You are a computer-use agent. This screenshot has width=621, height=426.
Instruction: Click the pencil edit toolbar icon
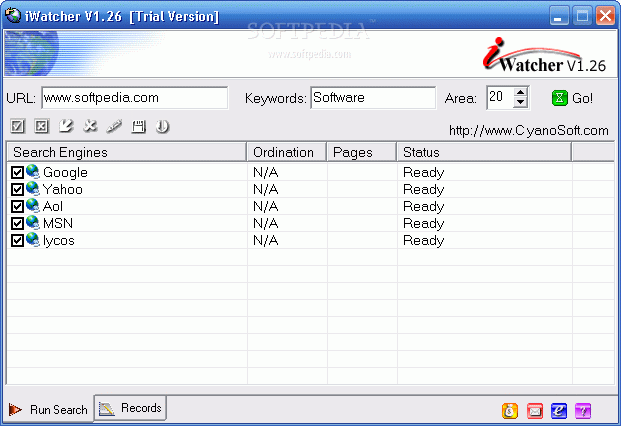[x=114, y=126]
